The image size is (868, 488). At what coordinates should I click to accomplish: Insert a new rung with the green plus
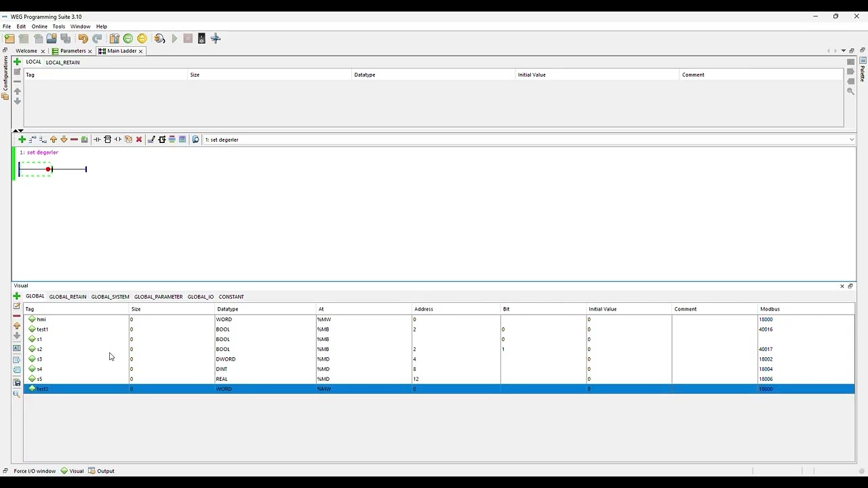click(22, 140)
